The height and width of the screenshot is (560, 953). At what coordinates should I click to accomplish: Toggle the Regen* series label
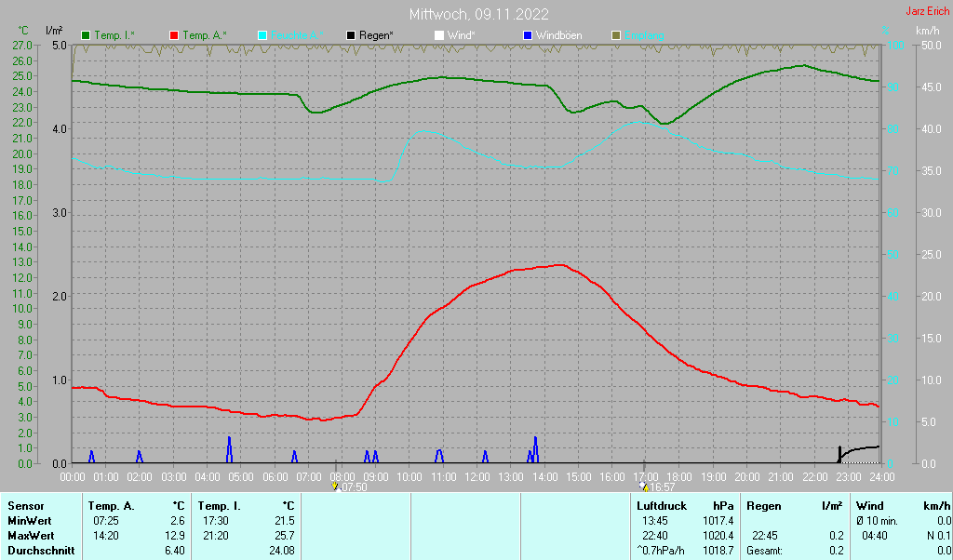coord(377,35)
